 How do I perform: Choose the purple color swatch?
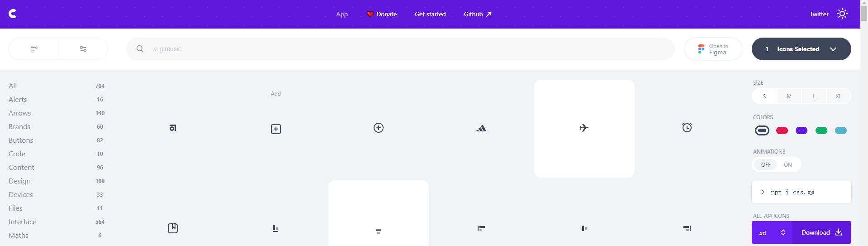point(802,130)
